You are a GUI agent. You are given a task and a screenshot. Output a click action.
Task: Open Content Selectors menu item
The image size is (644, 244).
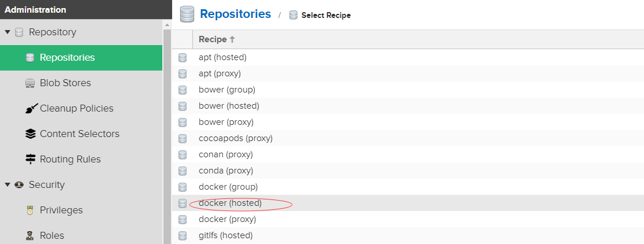[x=79, y=134]
